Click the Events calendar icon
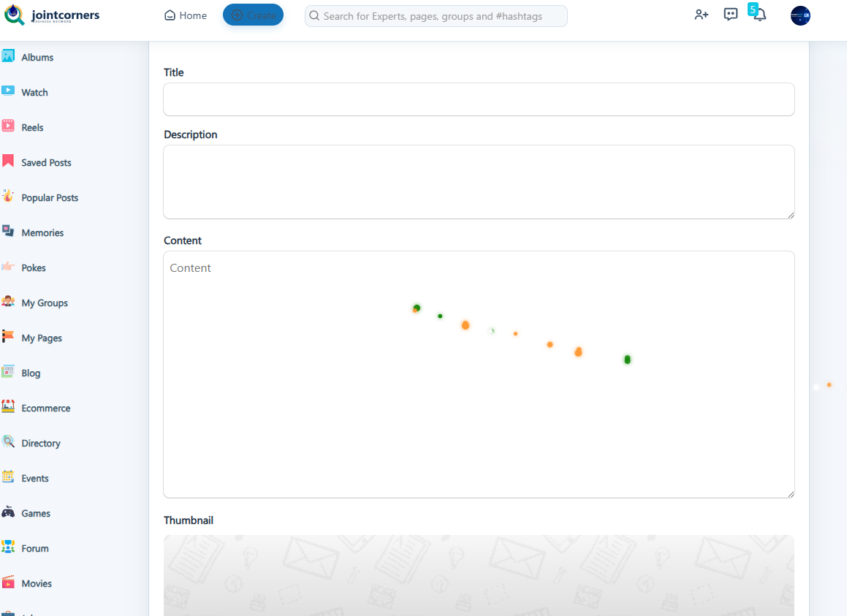 [8, 477]
